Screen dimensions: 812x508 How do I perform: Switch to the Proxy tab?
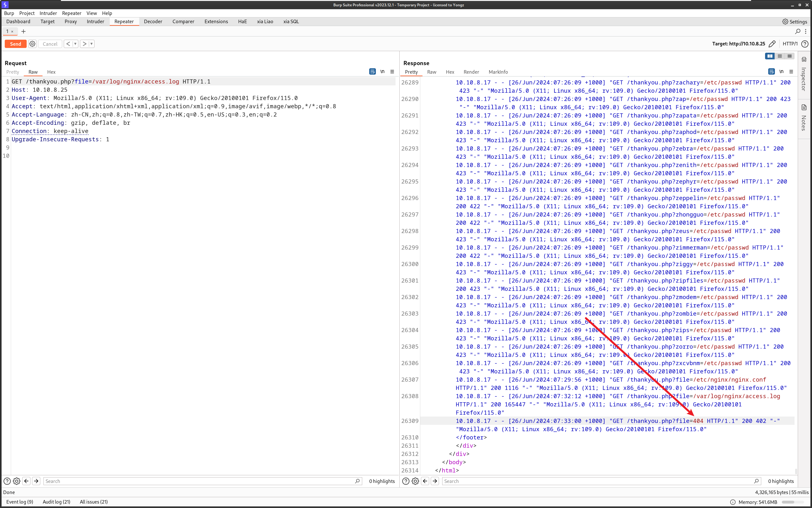(70, 22)
